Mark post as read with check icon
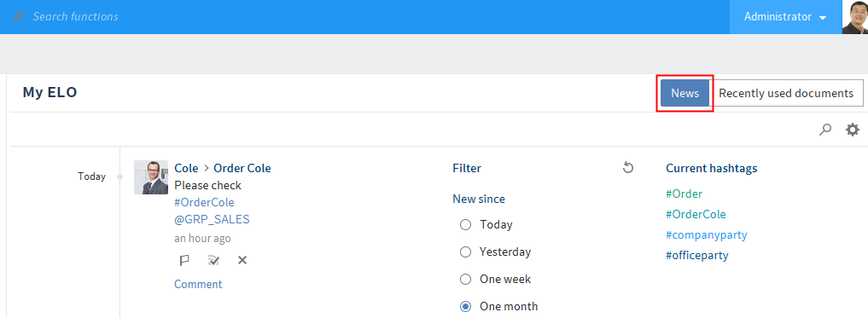Screen dimensions: 868x318 [x=213, y=260]
